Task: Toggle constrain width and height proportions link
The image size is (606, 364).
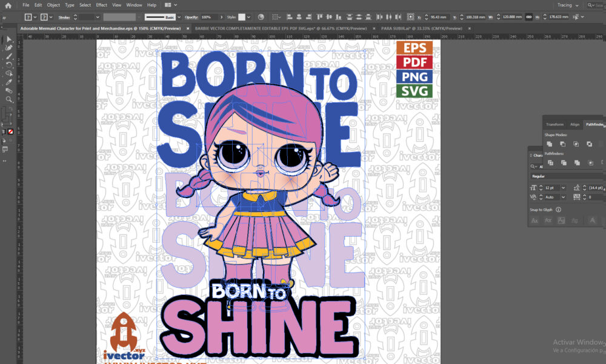Action: coord(528,17)
